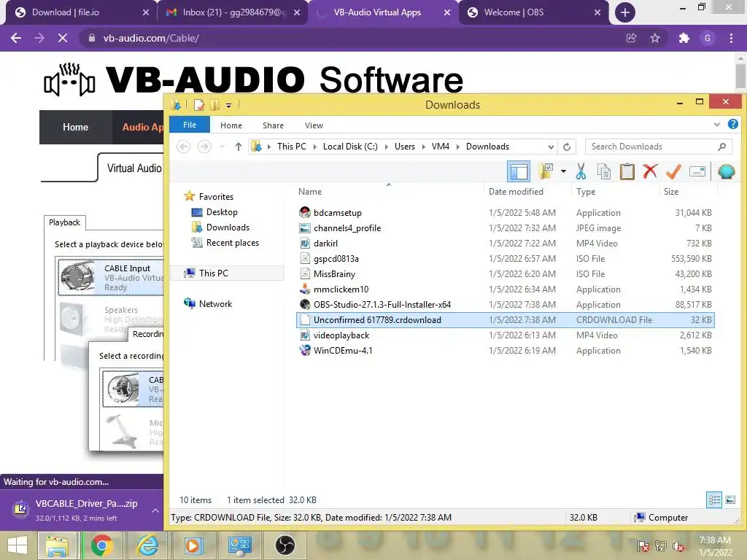Switch to the Share ribbon tab
747x560 pixels.
pos(273,125)
